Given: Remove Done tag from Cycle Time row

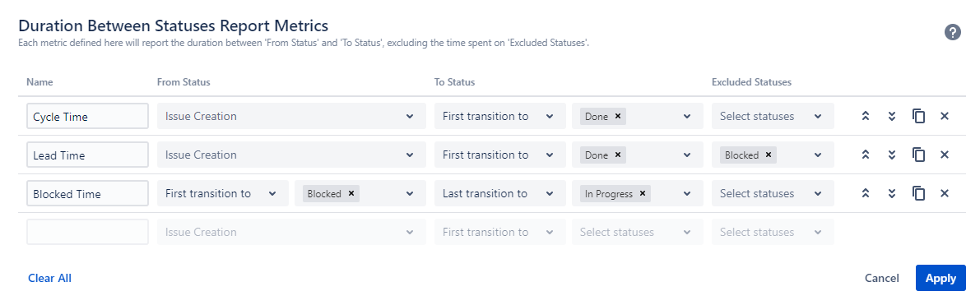Looking at the screenshot, I should (617, 116).
